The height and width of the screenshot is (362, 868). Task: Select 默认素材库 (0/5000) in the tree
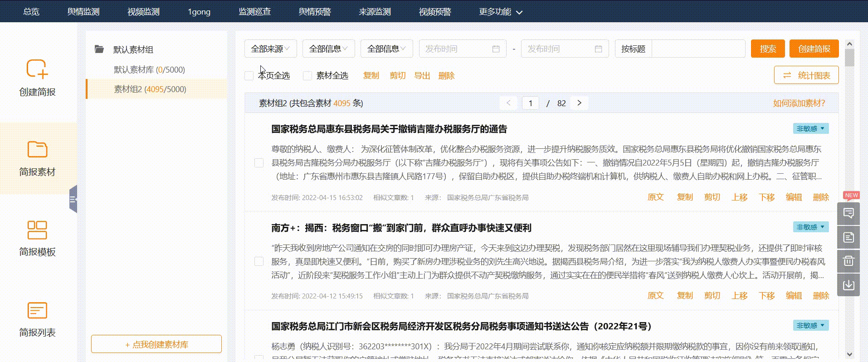(149, 69)
